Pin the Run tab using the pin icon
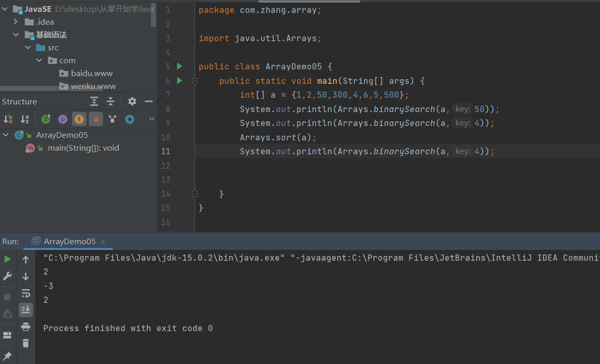The height and width of the screenshot is (364, 600). (x=7, y=356)
